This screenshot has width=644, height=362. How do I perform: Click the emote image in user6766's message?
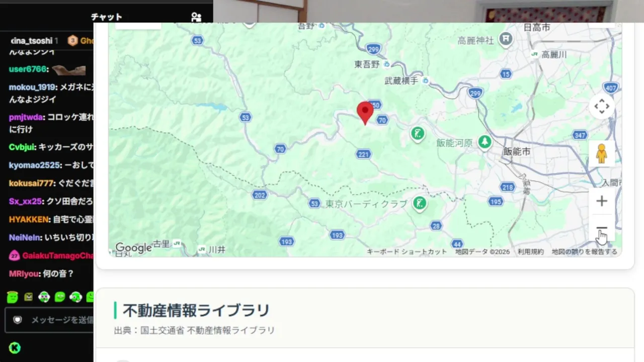click(x=68, y=70)
